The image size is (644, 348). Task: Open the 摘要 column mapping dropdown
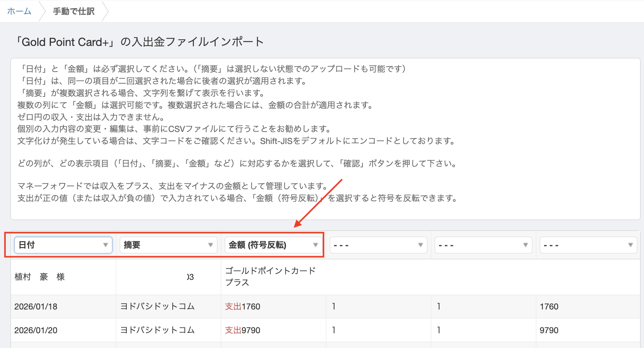point(168,245)
